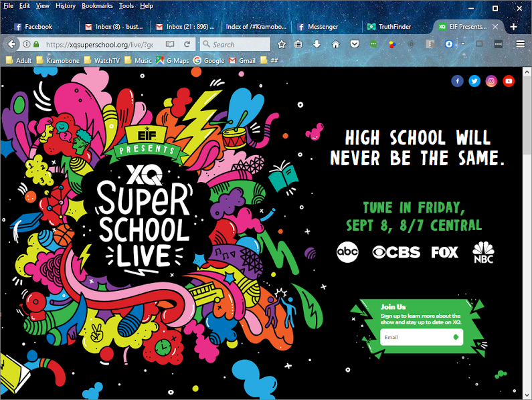Submit email with the green arrow button

(456, 337)
